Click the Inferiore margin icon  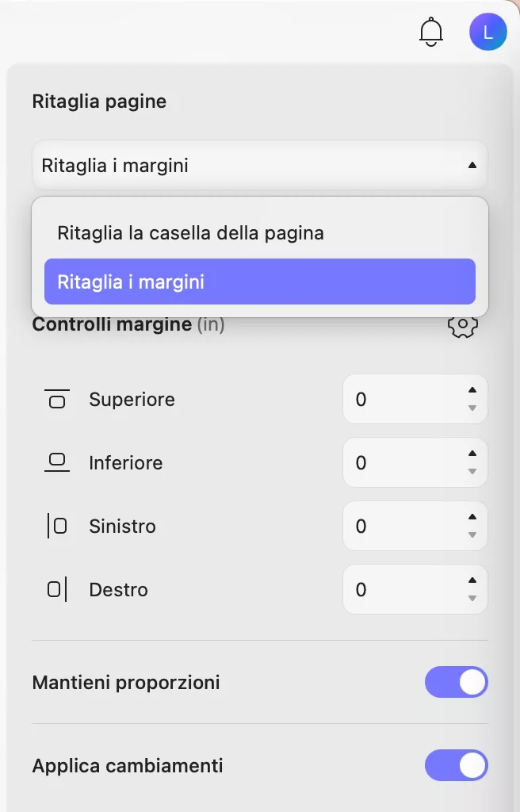point(56,463)
